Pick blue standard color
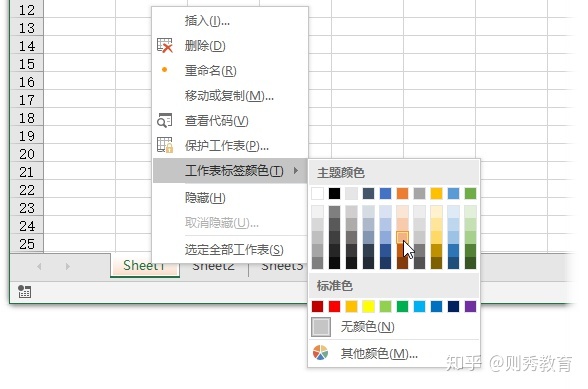The image size is (588, 389). [x=436, y=306]
